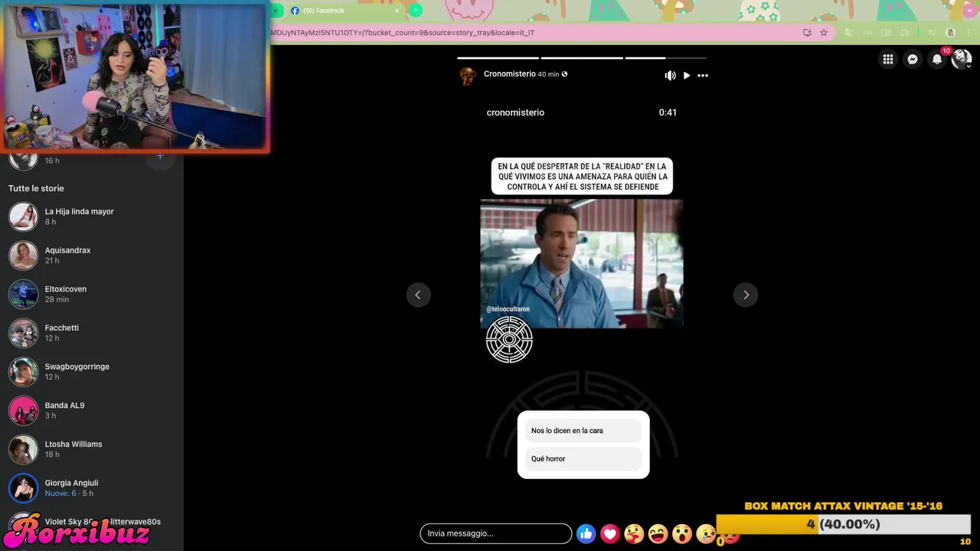This screenshot has width=980, height=551.
Task: Click the install app icon in address bar
Action: click(807, 33)
